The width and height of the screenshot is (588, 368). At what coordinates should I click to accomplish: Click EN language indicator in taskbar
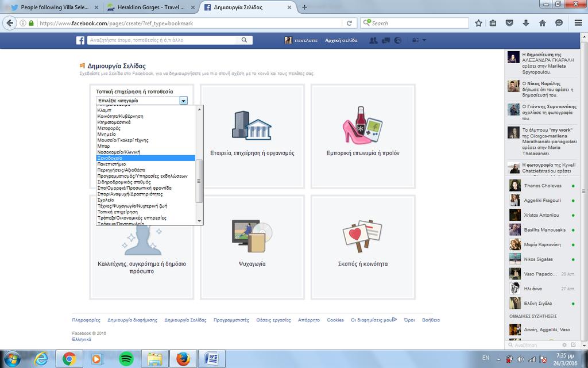coord(486,358)
